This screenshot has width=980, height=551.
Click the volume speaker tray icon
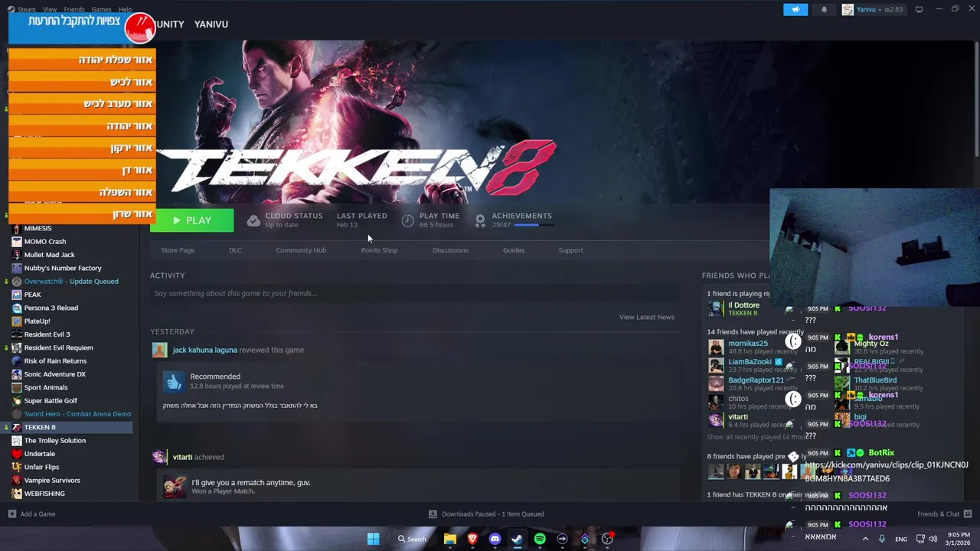click(x=933, y=539)
